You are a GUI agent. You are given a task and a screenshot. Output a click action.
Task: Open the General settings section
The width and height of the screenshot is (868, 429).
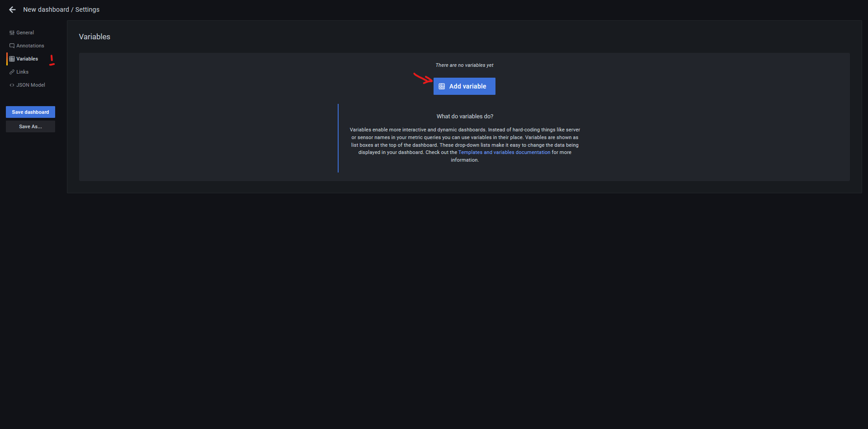[22, 33]
